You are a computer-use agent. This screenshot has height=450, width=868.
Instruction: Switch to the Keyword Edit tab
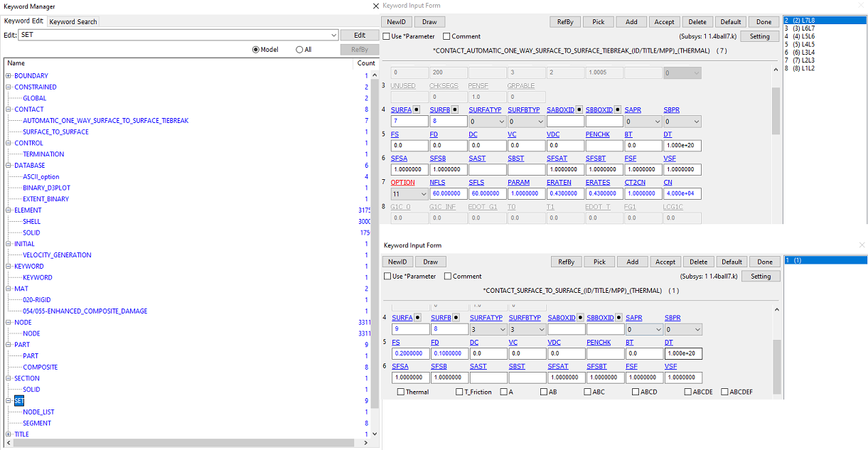click(23, 21)
